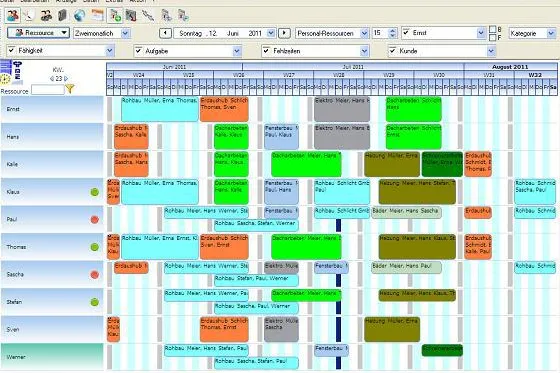Click the chain link toolbar icon
The image size is (560, 373).
tap(148, 15)
